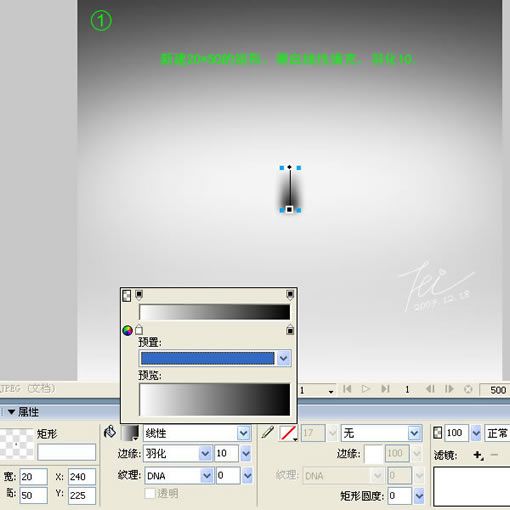Click the fill texture amount field showing 0
This screenshot has width=510, height=510.
(x=227, y=476)
